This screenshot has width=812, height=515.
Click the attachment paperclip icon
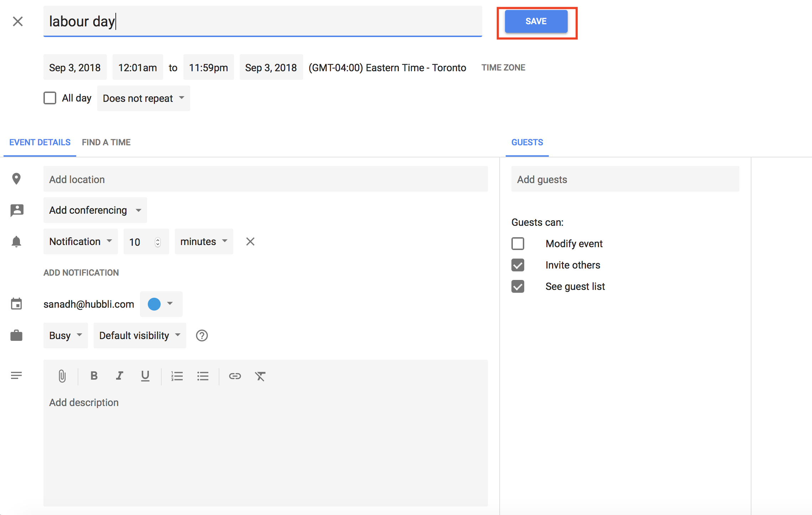click(x=62, y=376)
